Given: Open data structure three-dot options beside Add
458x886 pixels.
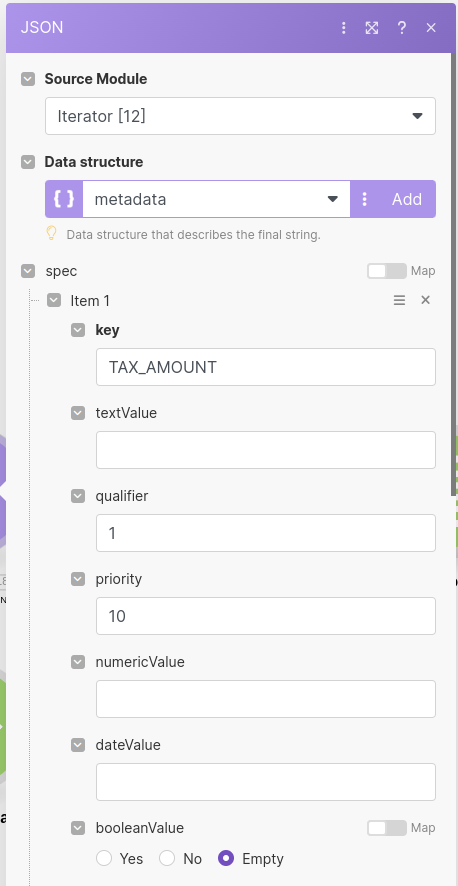Looking at the screenshot, I should (365, 199).
